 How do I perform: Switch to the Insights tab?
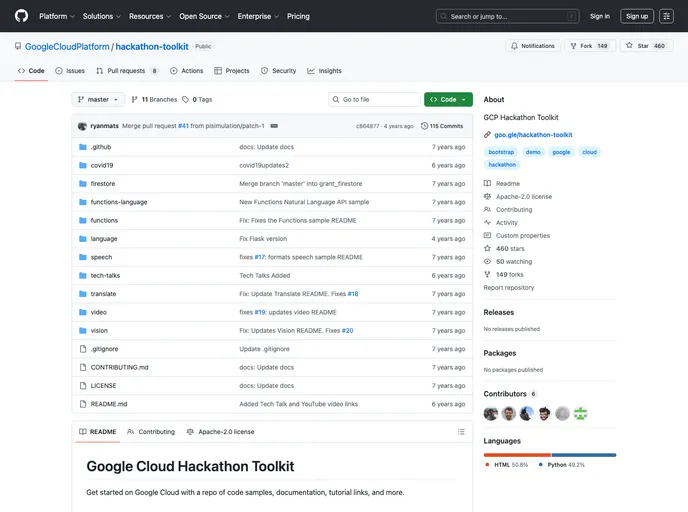click(324, 71)
